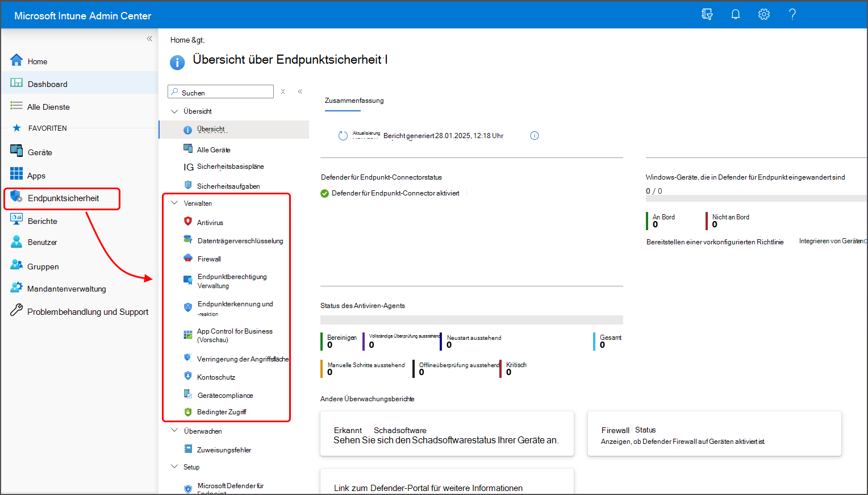
Task: Click the Sicherheitsbasispläne icon
Action: point(189,167)
